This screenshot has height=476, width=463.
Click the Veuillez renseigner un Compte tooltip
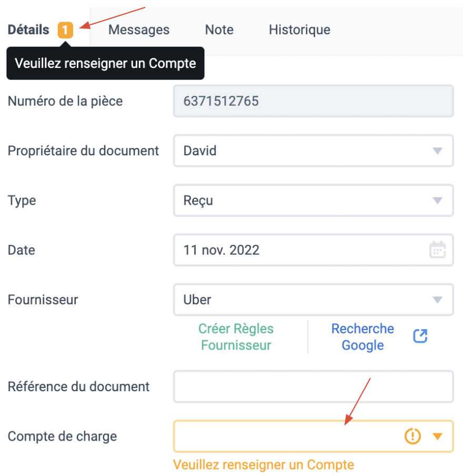click(x=105, y=63)
